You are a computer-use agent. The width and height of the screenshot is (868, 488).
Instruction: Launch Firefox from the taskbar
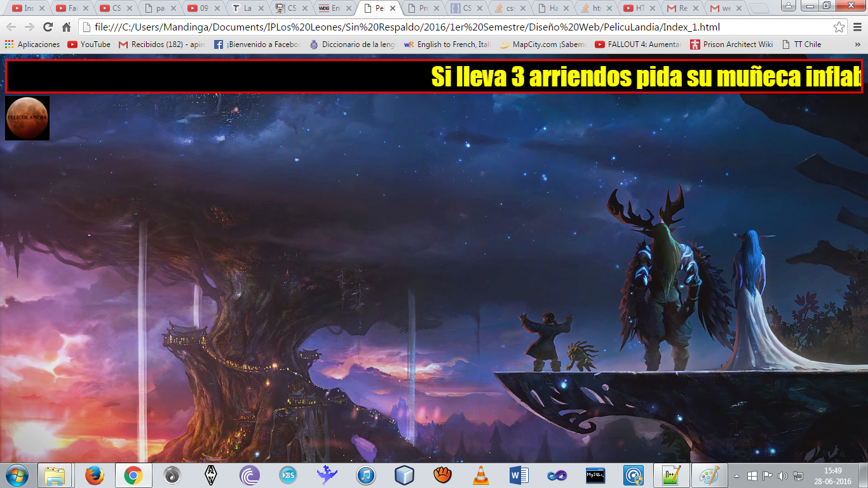click(94, 475)
